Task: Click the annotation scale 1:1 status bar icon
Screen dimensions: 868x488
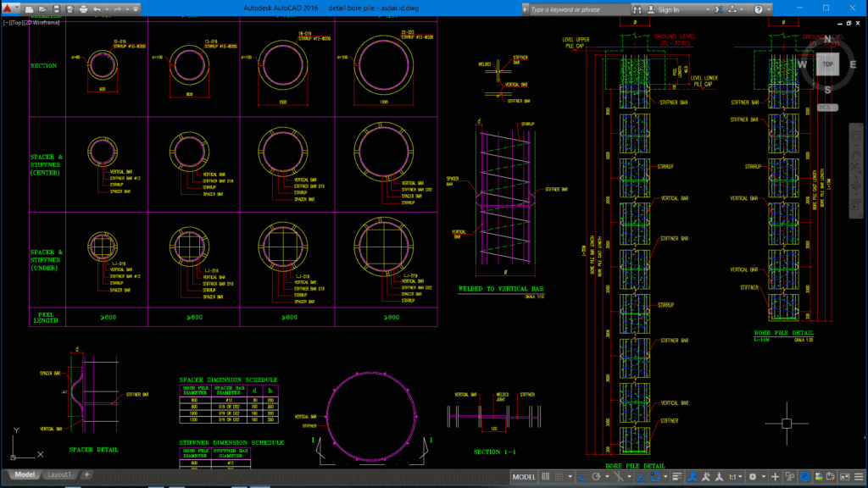Action: point(734,477)
